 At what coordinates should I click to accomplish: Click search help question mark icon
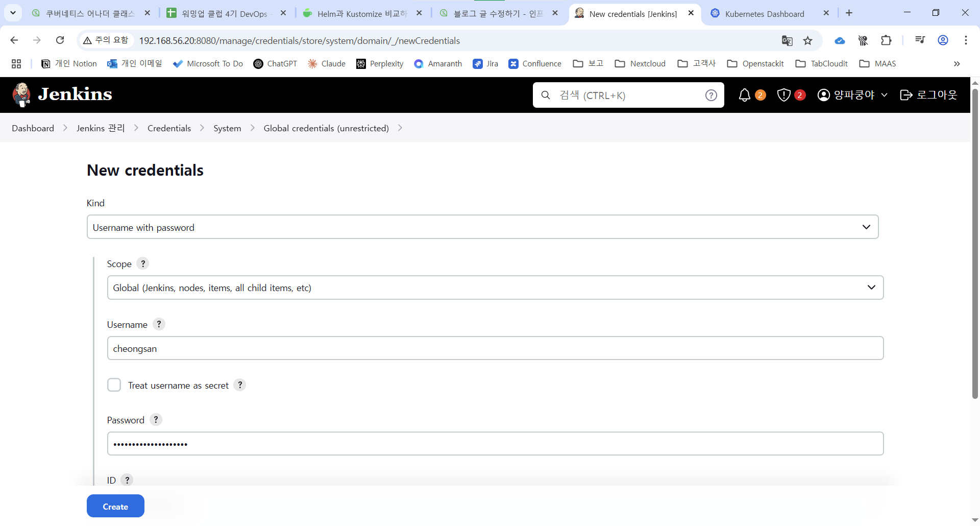click(x=711, y=95)
